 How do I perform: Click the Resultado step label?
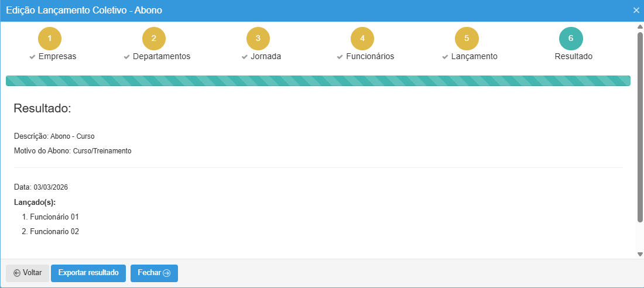[573, 57]
